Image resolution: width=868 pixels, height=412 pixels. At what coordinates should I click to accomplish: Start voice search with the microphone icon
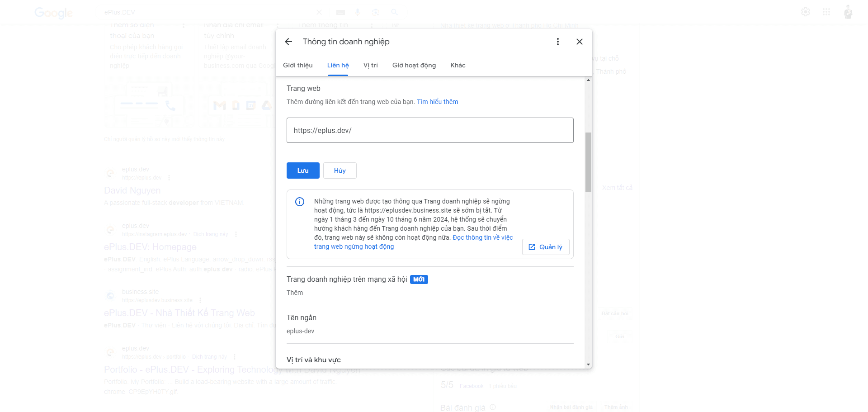[x=358, y=12]
